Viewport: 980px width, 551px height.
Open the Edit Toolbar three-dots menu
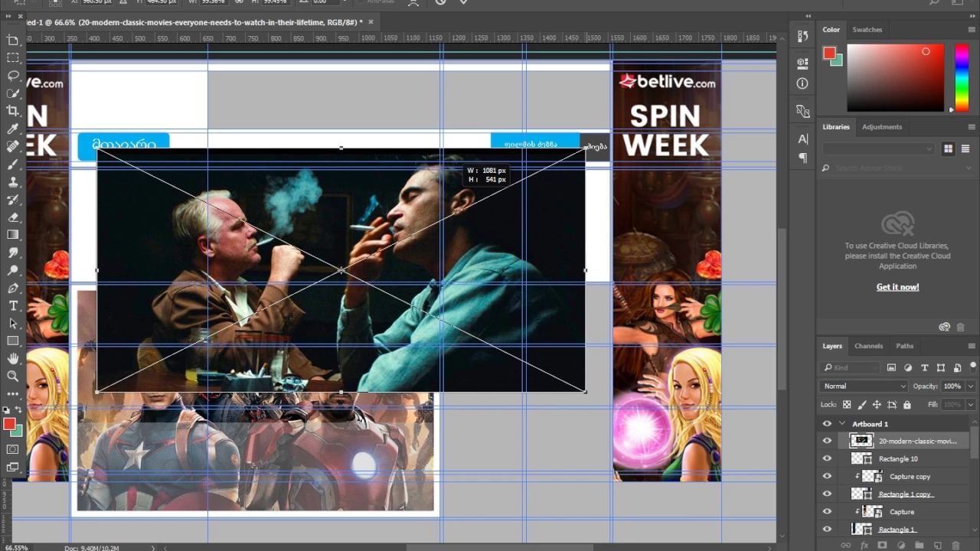[13, 393]
